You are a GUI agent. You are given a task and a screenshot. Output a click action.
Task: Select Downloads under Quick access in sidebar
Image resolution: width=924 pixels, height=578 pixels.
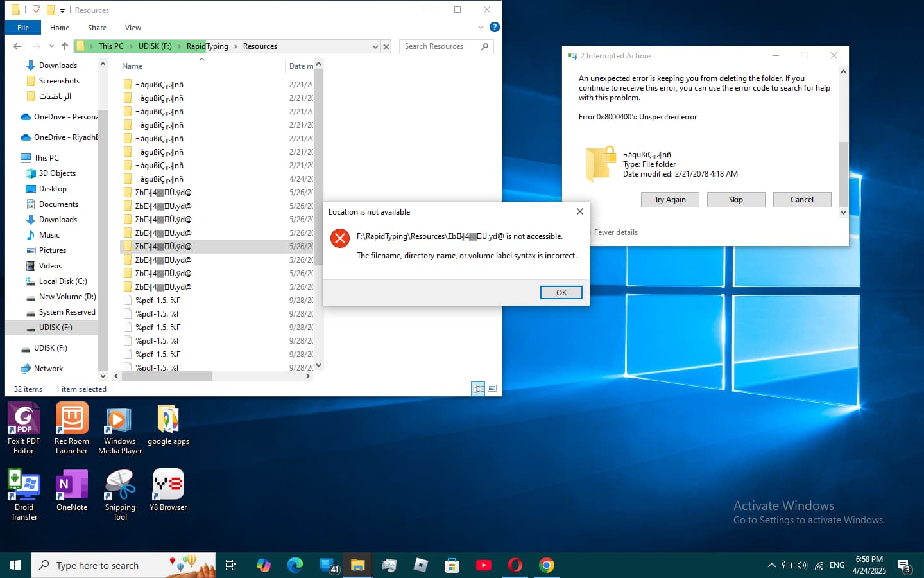tap(58, 66)
